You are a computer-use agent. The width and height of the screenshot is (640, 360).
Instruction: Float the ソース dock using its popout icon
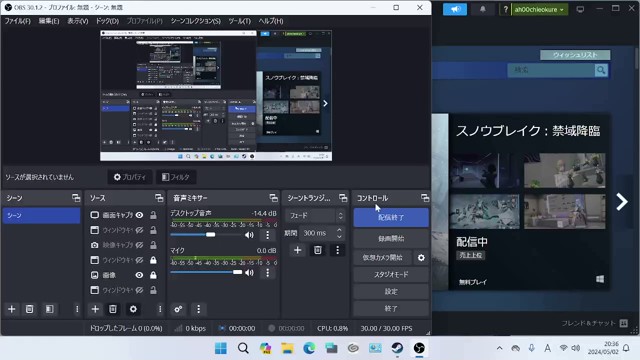click(x=159, y=198)
